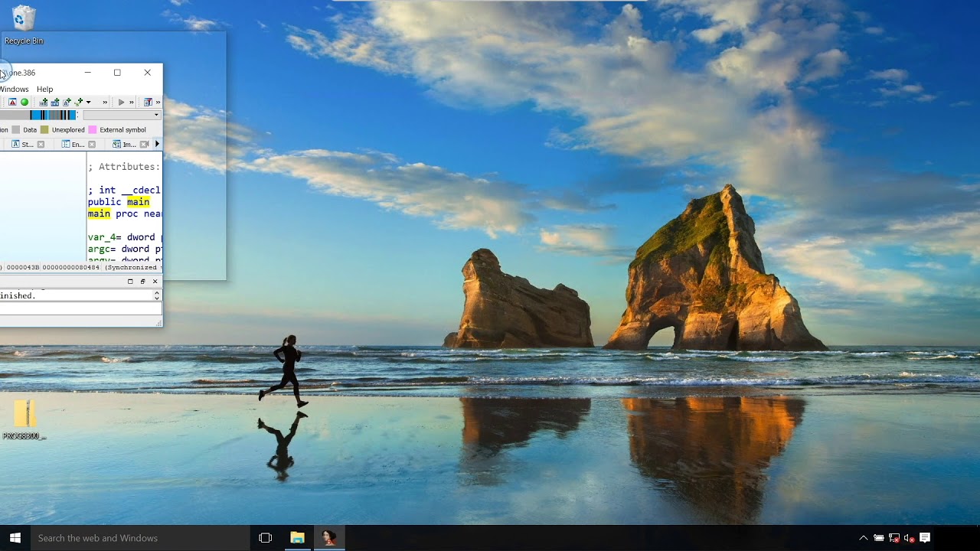Show hidden system tray icons
980x551 pixels.
click(x=864, y=538)
